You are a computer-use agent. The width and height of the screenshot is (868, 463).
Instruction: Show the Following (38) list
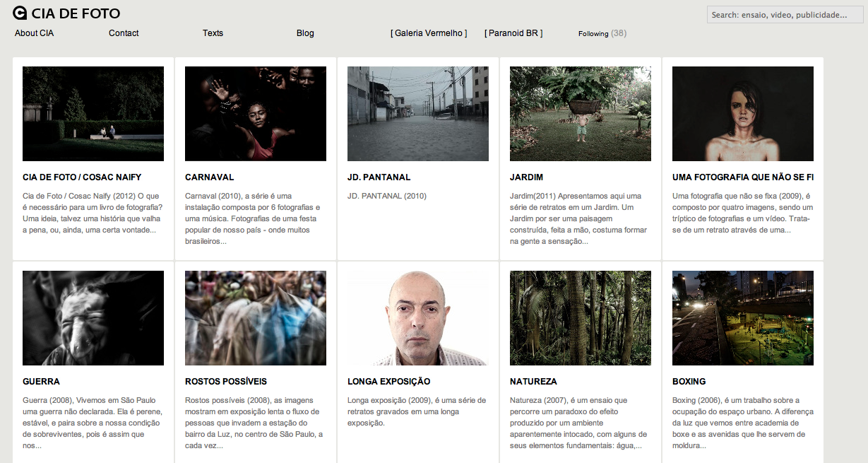point(602,33)
